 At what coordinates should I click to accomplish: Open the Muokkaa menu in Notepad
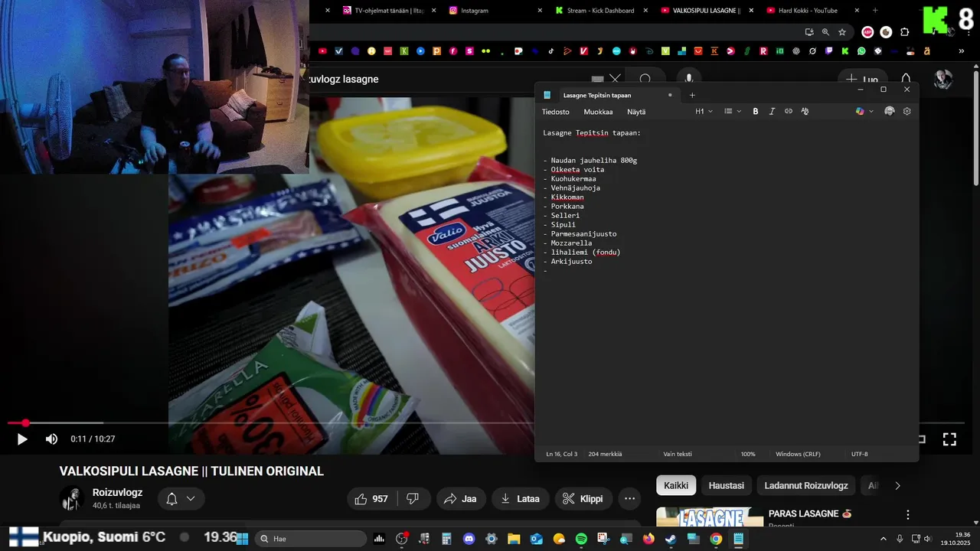coord(598,112)
